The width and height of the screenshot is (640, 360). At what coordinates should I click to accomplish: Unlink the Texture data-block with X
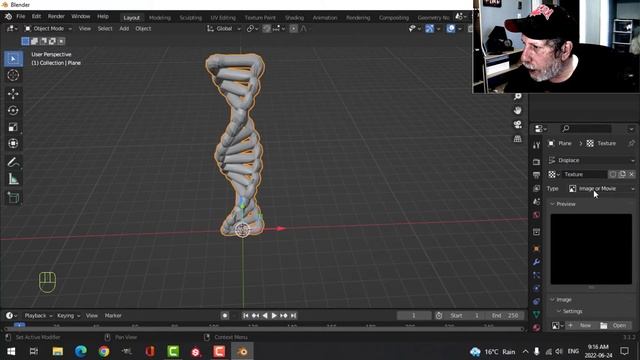pyautogui.click(x=631, y=174)
